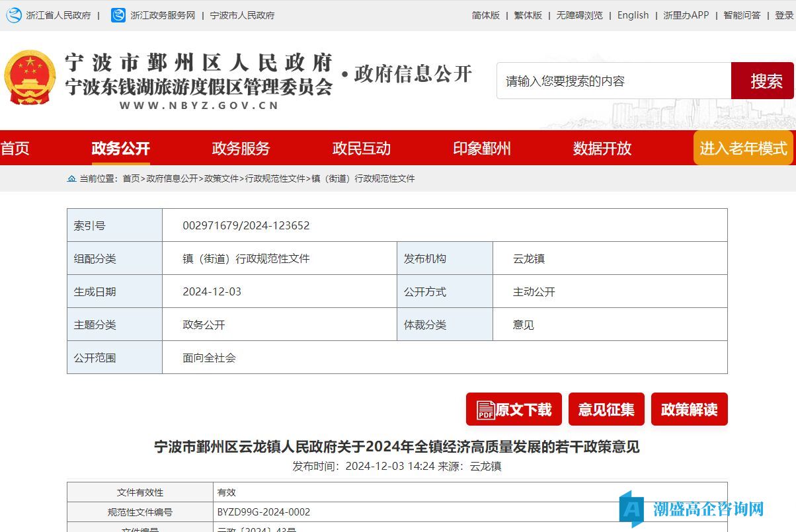This screenshot has height=532, width=796.
Task: Click the national emblem logo
Action: pos(30,77)
